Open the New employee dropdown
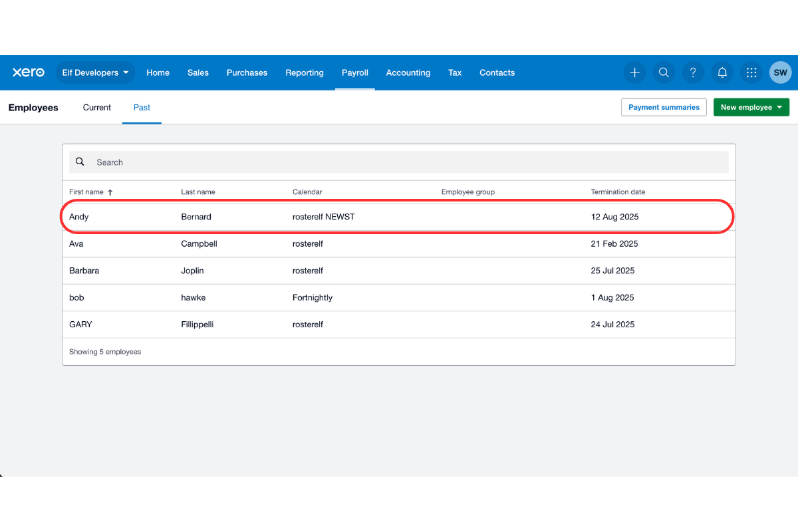The height and width of the screenshot is (532, 798). tap(751, 107)
